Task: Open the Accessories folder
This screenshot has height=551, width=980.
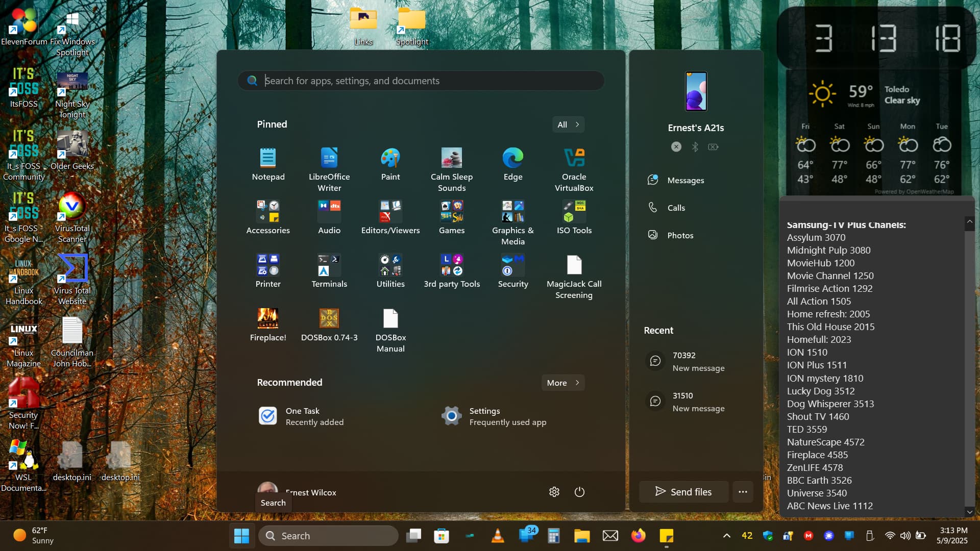Action: click(x=268, y=217)
